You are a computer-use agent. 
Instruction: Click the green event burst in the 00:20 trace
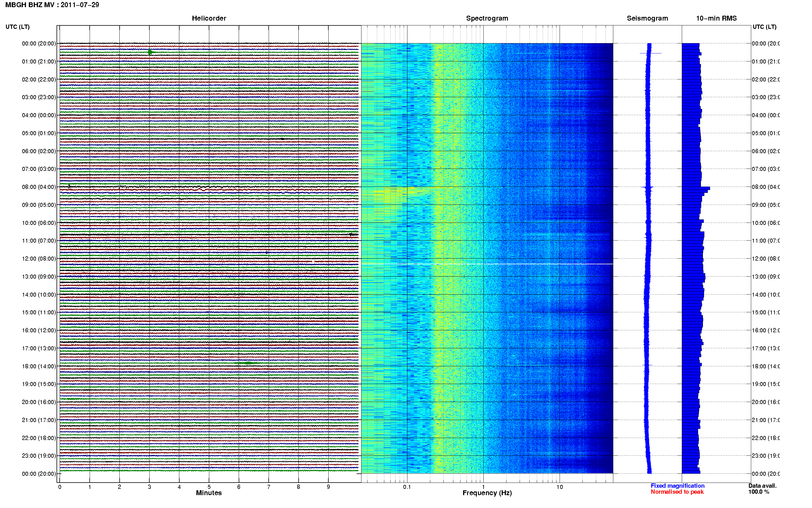(150, 52)
